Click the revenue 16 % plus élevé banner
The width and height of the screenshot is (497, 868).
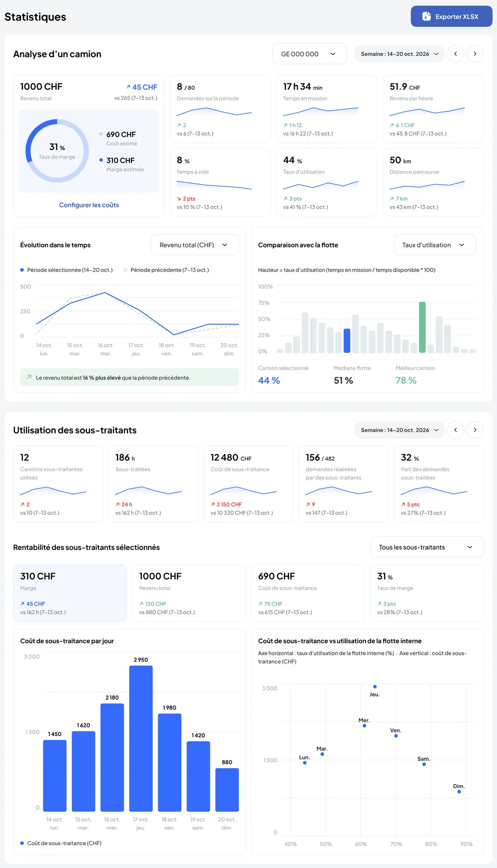(130, 377)
